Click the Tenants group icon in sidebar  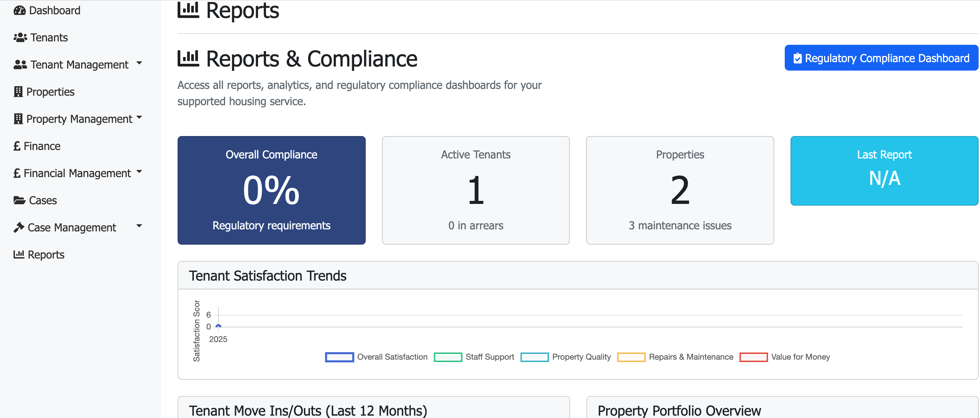[x=20, y=37]
